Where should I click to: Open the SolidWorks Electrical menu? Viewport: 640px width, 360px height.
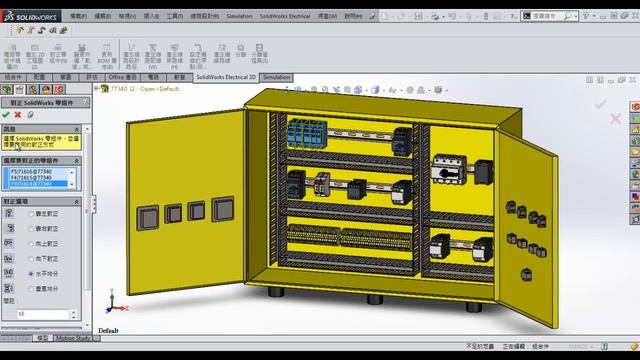click(x=285, y=16)
